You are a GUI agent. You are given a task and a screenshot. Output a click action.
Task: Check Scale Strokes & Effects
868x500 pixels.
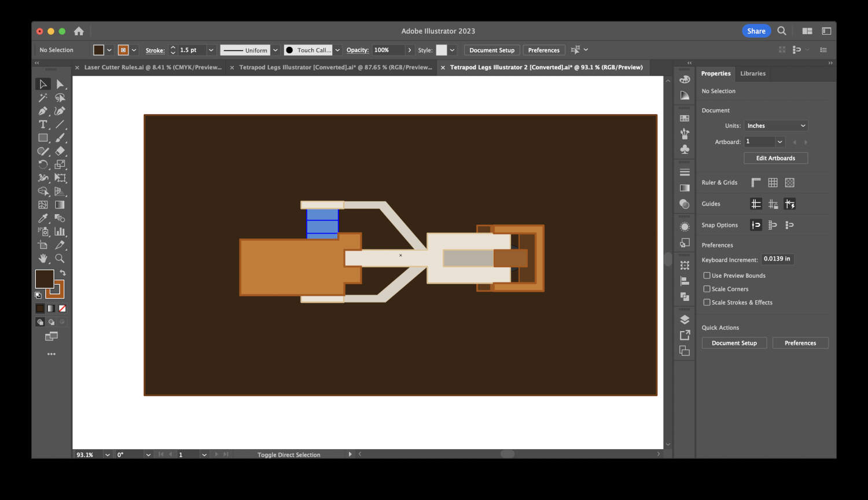(707, 302)
